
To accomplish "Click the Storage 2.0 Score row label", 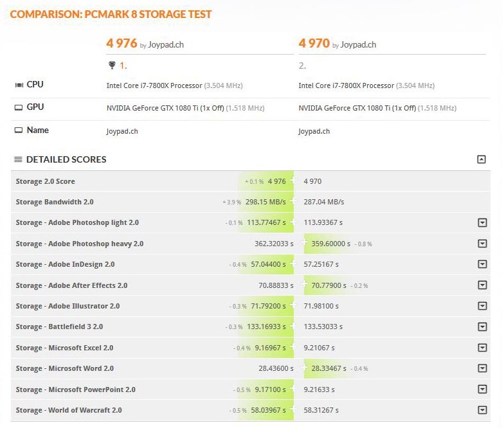I will pos(45,181).
